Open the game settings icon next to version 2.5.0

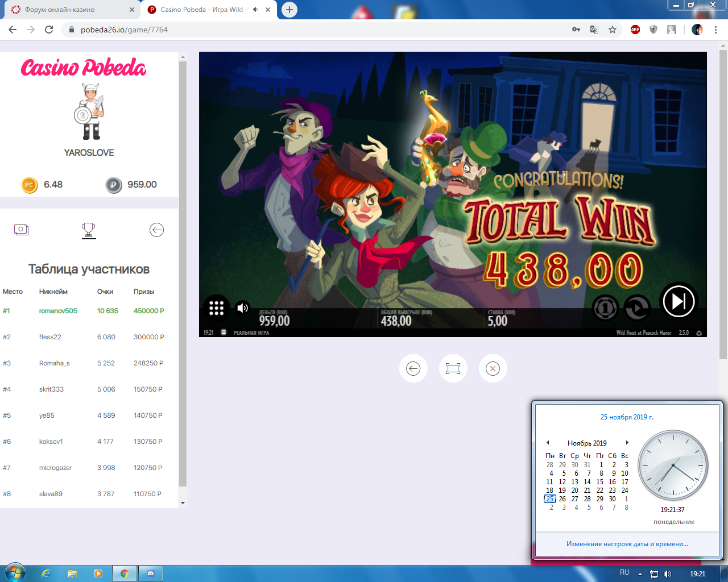tap(699, 333)
